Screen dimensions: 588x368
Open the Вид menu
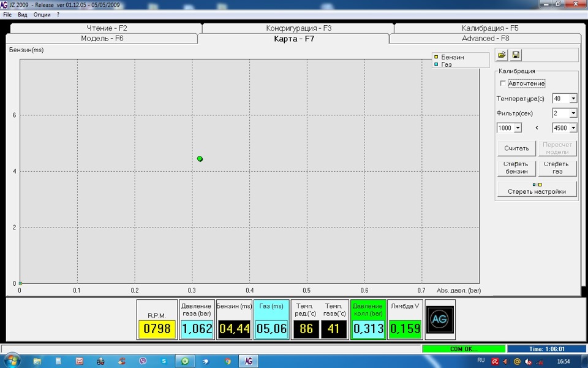pyautogui.click(x=23, y=15)
